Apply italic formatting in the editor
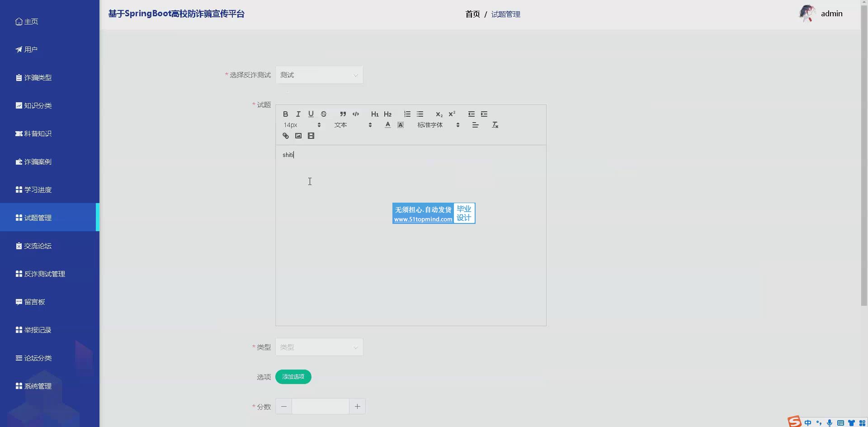The height and width of the screenshot is (427, 868). (298, 114)
